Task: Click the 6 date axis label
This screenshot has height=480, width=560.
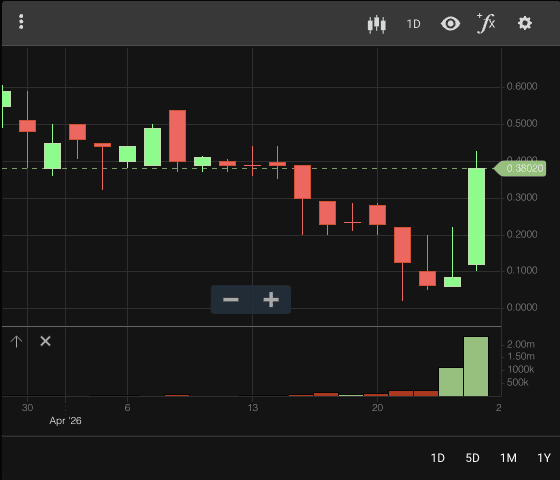Action: coord(128,408)
